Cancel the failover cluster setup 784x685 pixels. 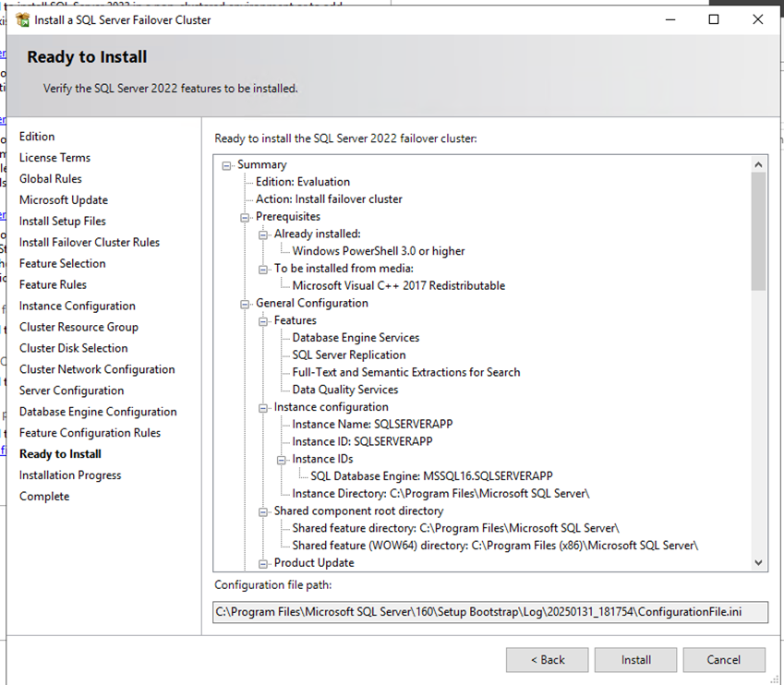tap(723, 660)
